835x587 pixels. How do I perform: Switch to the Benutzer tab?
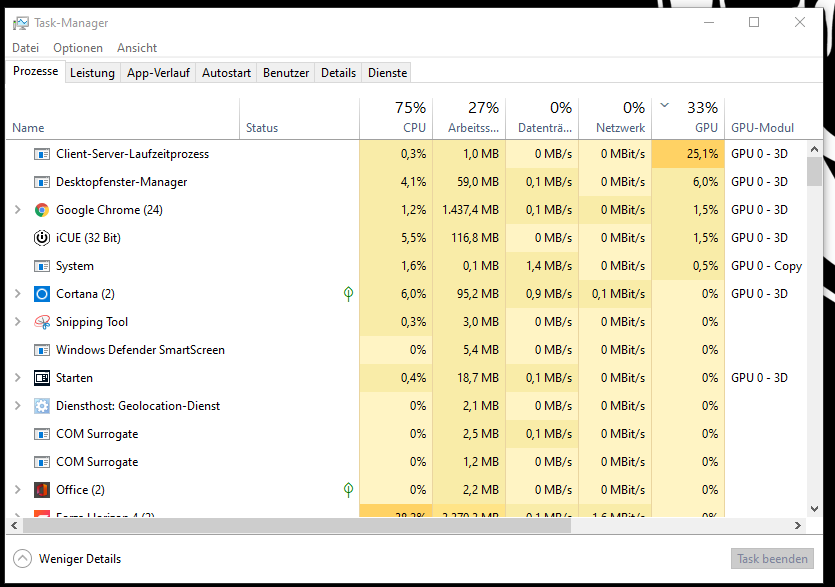[286, 73]
